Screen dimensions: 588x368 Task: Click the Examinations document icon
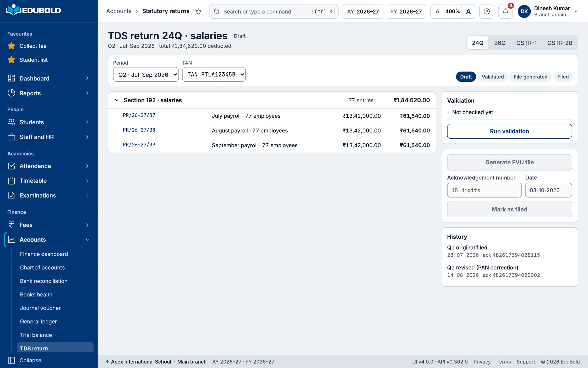[x=11, y=195]
